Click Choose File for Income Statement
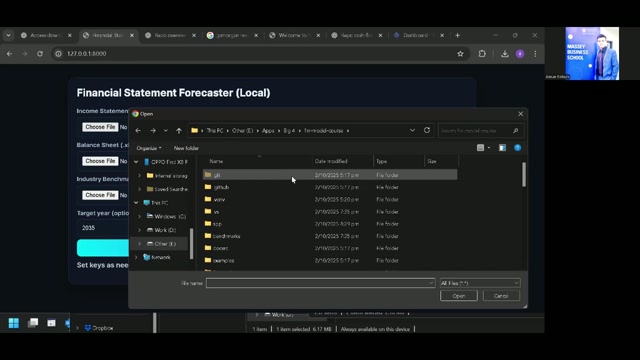This screenshot has height=360, width=640. point(100,127)
